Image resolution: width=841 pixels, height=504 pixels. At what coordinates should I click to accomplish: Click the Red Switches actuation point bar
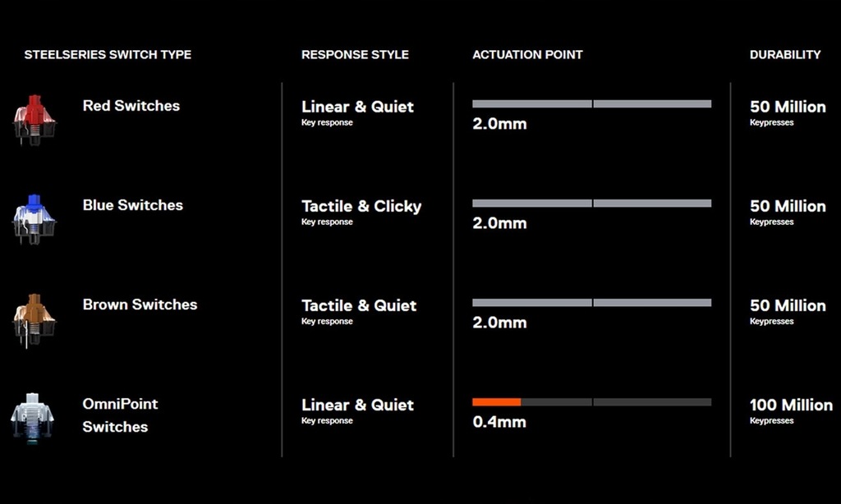[592, 104]
